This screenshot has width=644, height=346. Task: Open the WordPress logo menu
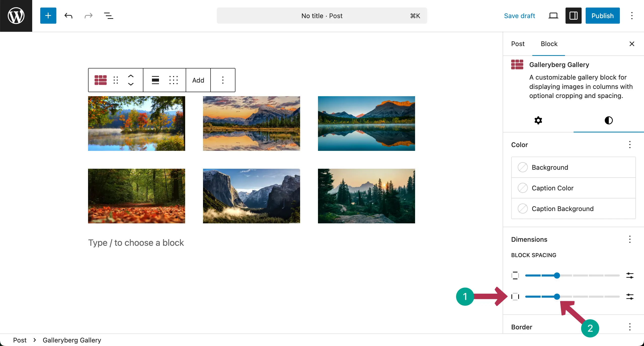click(x=16, y=16)
